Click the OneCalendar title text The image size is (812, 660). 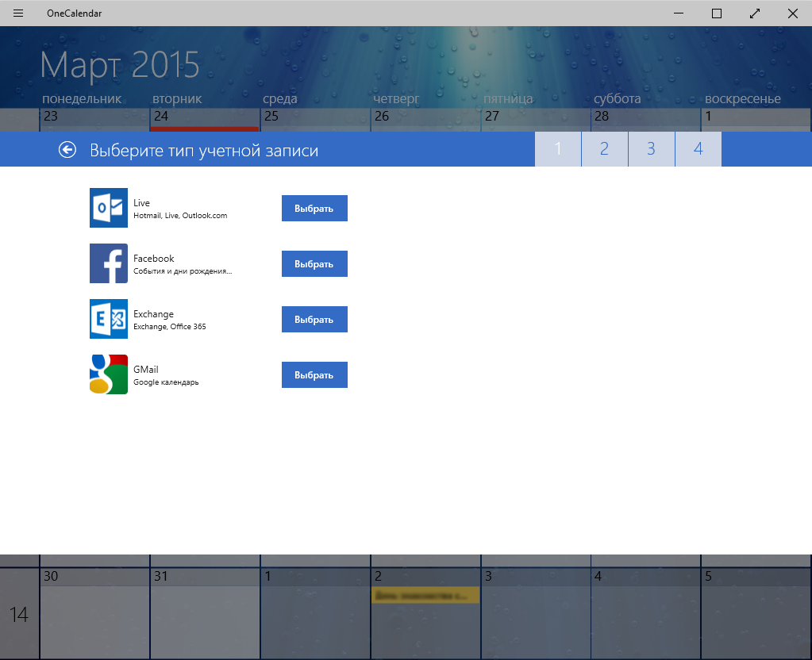click(74, 13)
